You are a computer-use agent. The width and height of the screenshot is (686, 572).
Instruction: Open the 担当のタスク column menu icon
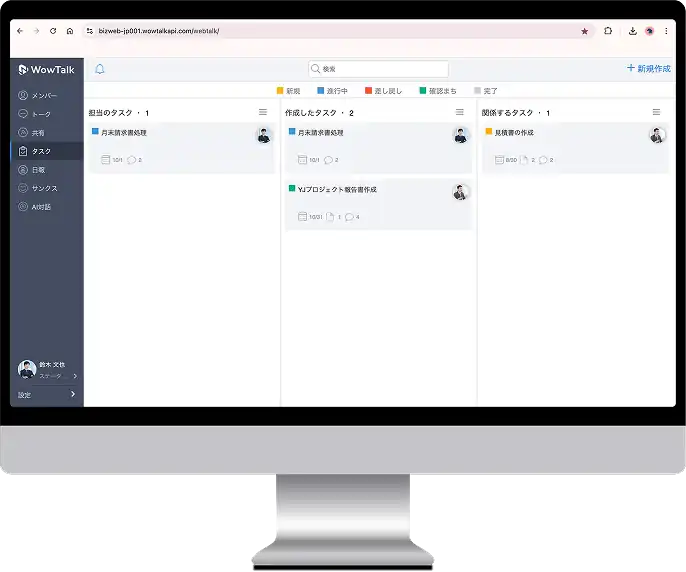tap(262, 112)
